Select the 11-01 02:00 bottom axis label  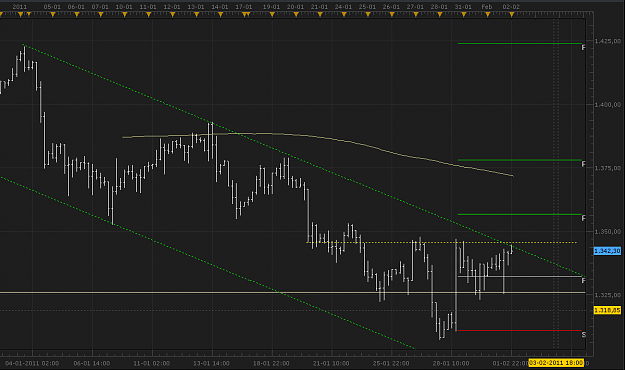tap(151, 363)
